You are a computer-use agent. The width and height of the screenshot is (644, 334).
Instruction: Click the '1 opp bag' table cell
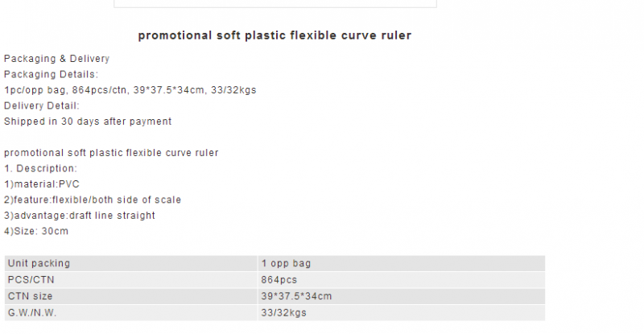coord(402,263)
